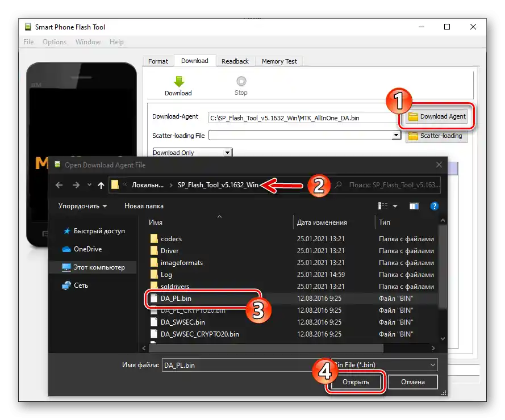Select the Driver folder

tap(169, 251)
